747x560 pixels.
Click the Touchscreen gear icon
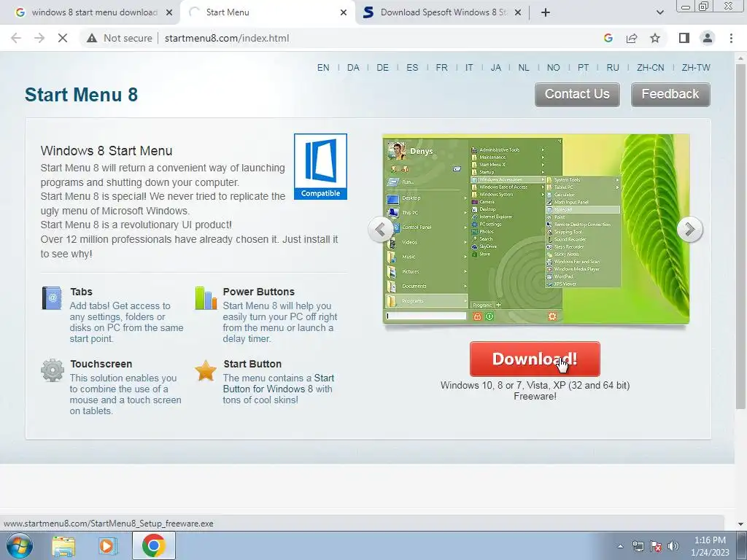[53, 370]
